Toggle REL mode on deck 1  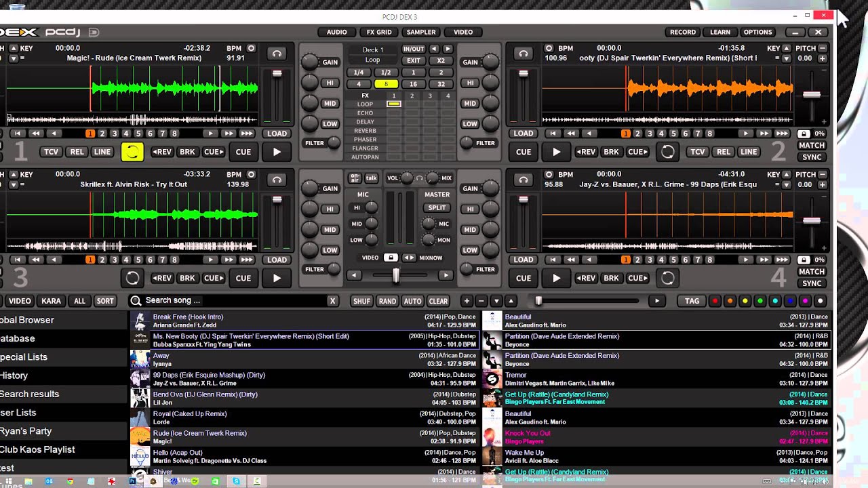pos(77,152)
